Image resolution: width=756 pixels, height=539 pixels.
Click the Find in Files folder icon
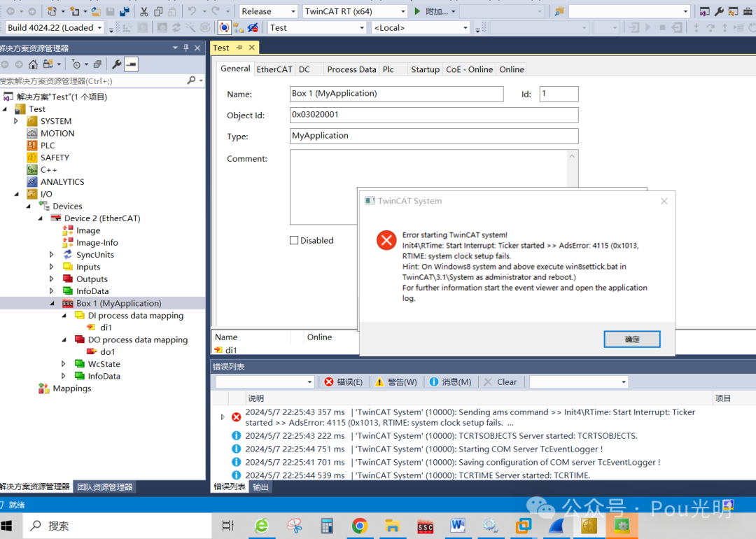tap(559, 11)
